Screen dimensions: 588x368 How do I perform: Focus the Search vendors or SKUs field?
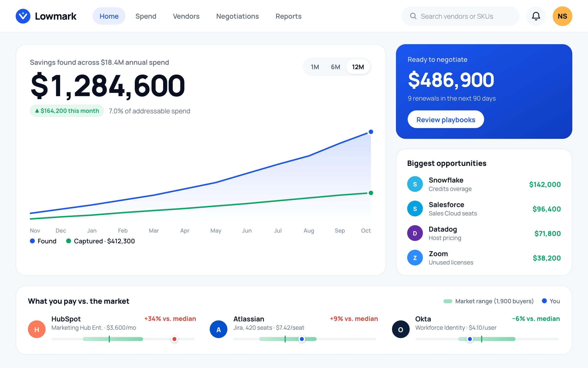coord(460,16)
